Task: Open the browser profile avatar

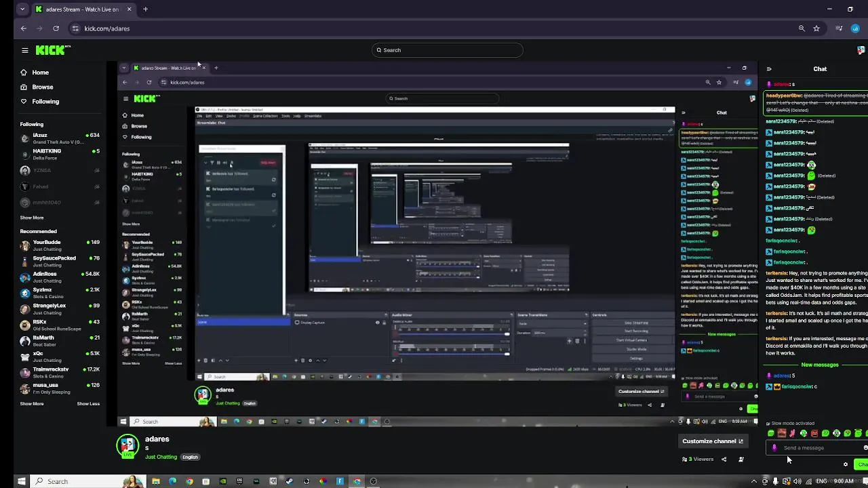Action: click(x=855, y=28)
